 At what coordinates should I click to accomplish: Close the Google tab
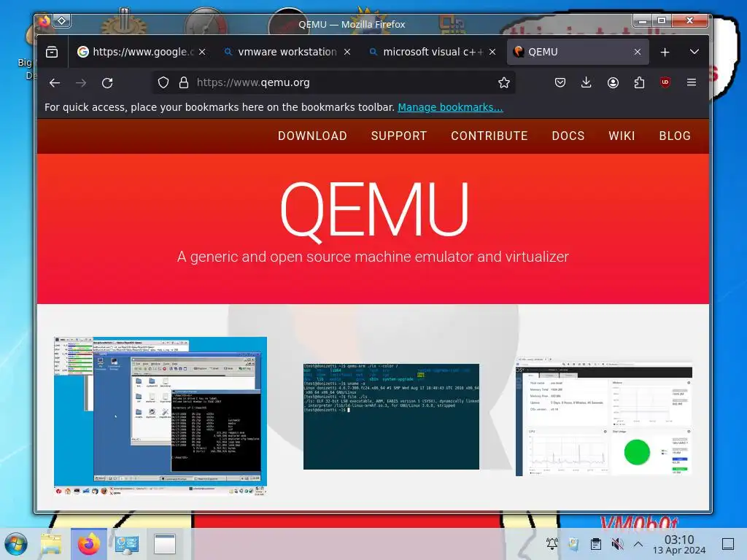click(202, 52)
